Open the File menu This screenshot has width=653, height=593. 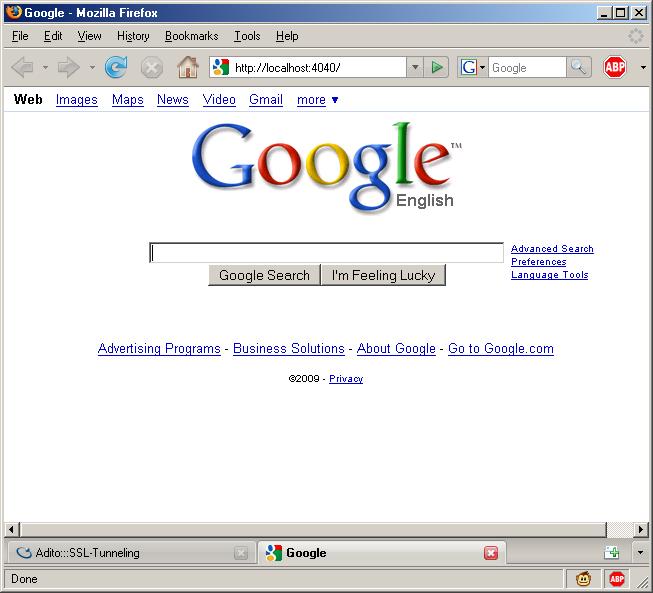coord(20,36)
